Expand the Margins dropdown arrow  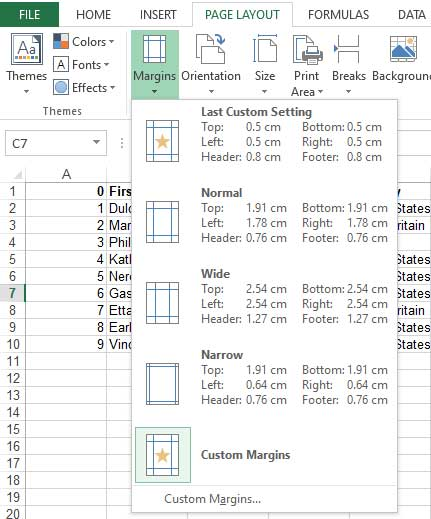pos(154,91)
